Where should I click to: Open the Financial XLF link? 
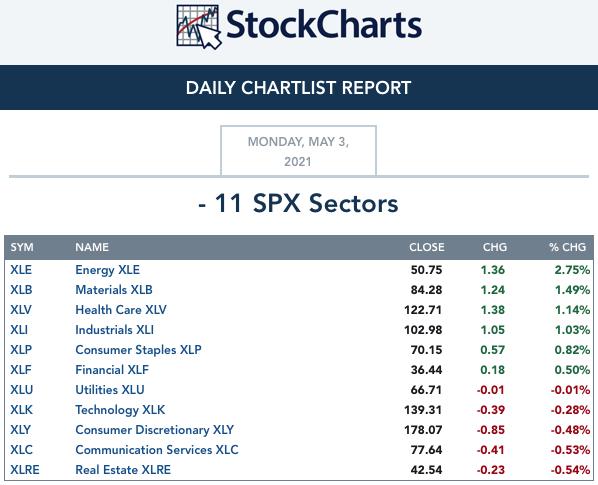coord(112,370)
